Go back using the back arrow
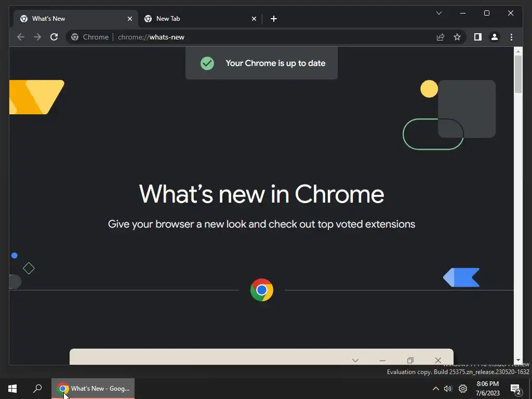Screen dimensions: 532x399 pyautogui.click(x=21, y=37)
